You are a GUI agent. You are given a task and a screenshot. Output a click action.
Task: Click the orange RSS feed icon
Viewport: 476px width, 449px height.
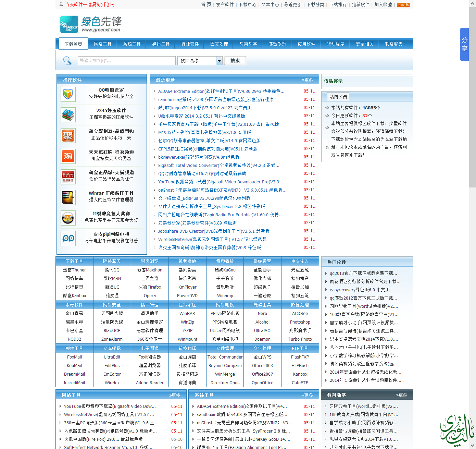[x=403, y=5]
